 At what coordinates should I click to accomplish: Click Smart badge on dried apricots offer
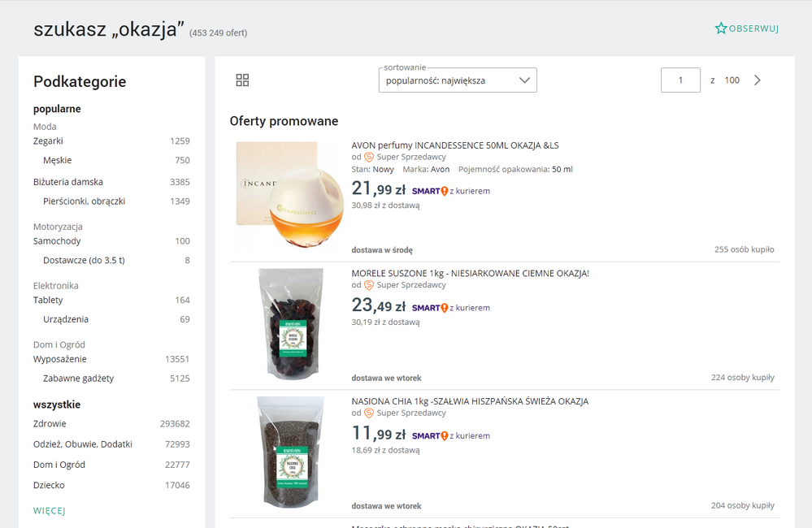tap(430, 308)
